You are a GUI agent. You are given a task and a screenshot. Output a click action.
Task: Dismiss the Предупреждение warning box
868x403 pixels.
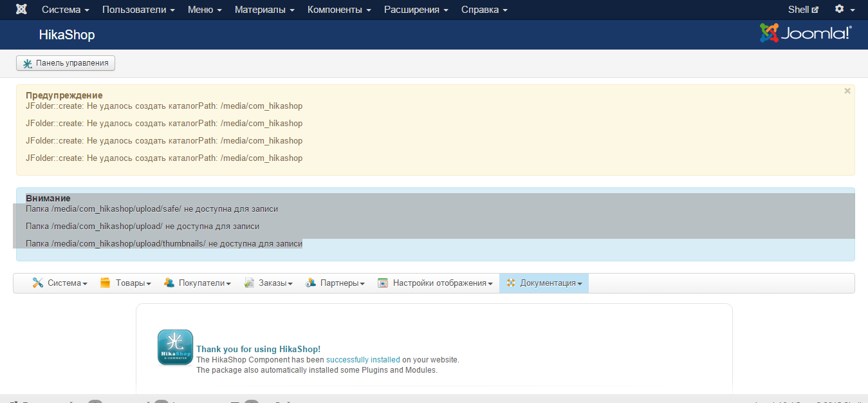847,91
